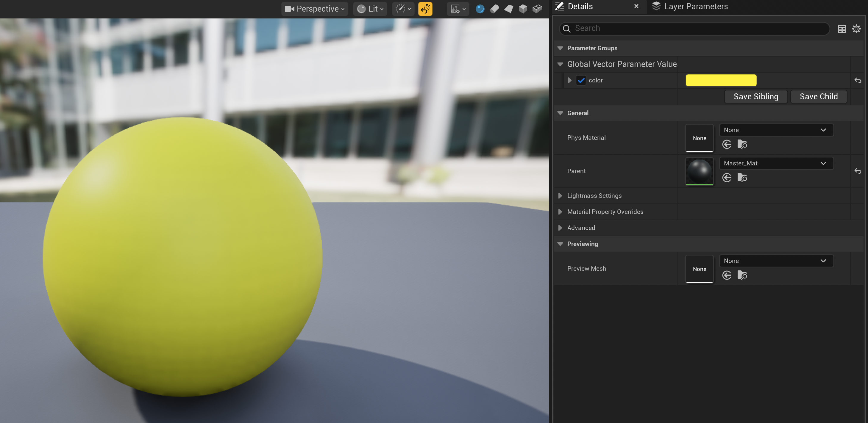Open preview scene settings dropdown

tap(458, 9)
